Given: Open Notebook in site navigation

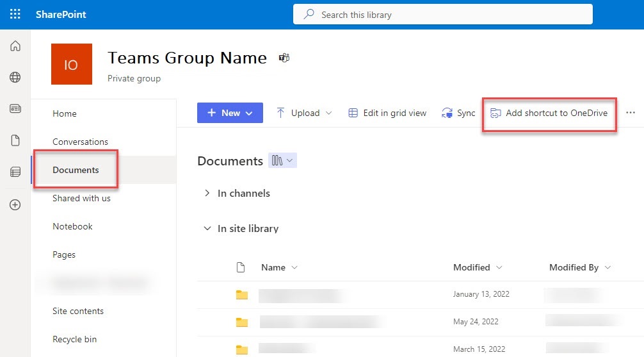Looking at the screenshot, I should (72, 227).
